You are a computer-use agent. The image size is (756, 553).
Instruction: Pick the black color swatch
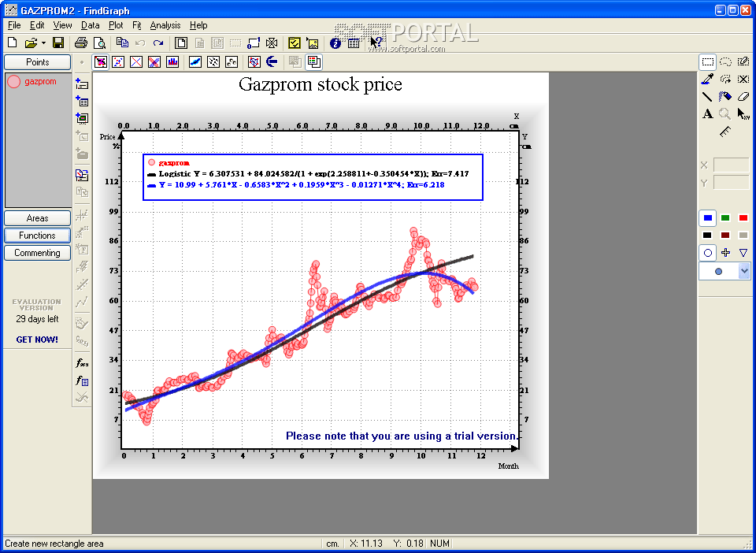coord(708,236)
